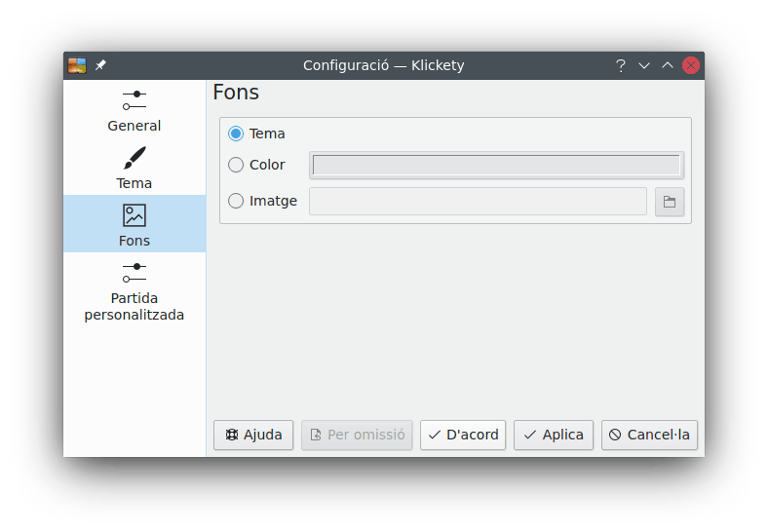Click the Aplica button
The image size is (768, 532).
(x=554, y=435)
